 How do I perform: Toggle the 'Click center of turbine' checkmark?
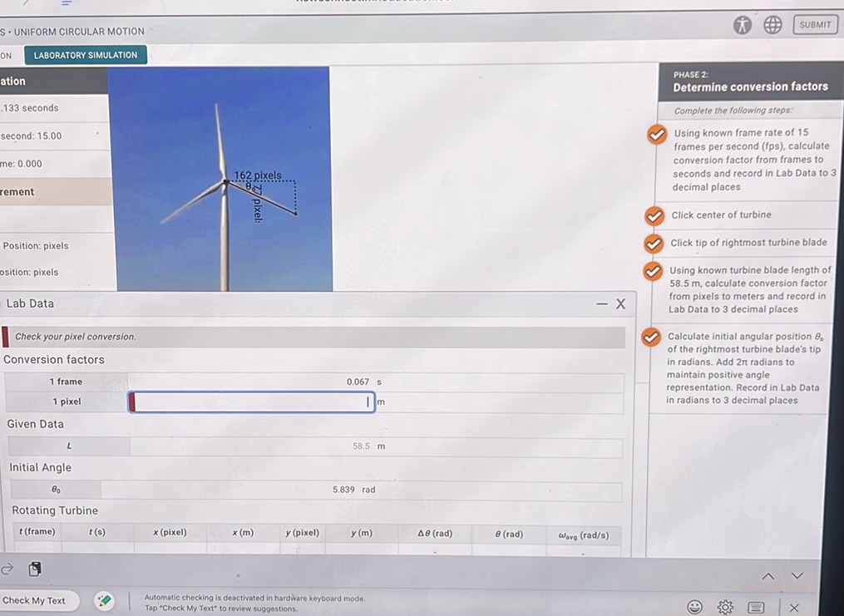[x=654, y=215]
